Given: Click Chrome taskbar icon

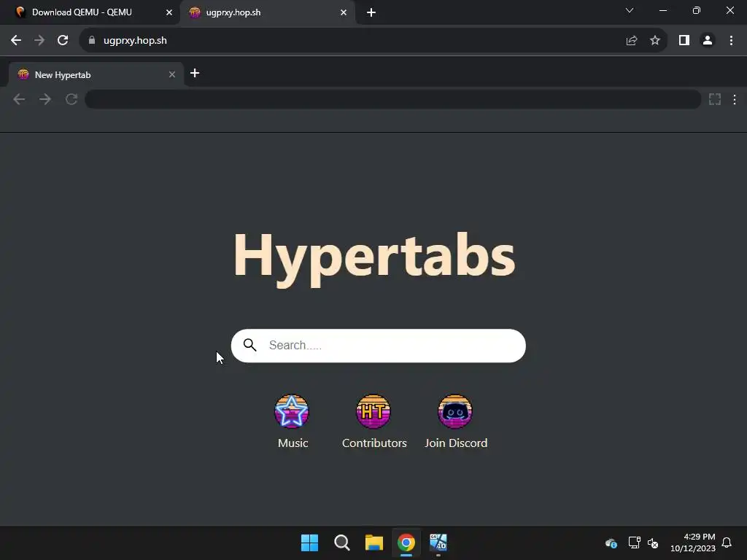Looking at the screenshot, I should click(406, 542).
